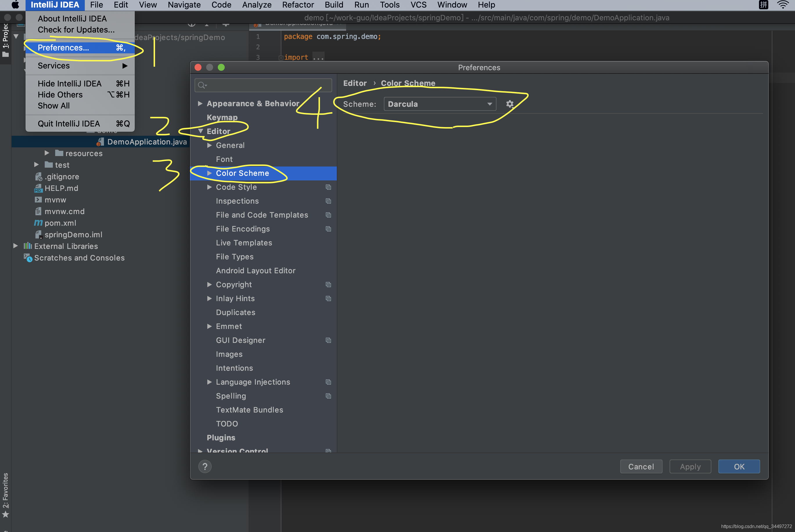Click the pom.xml Maven file icon
Viewport: 795px width, 532px height.
tap(38, 223)
